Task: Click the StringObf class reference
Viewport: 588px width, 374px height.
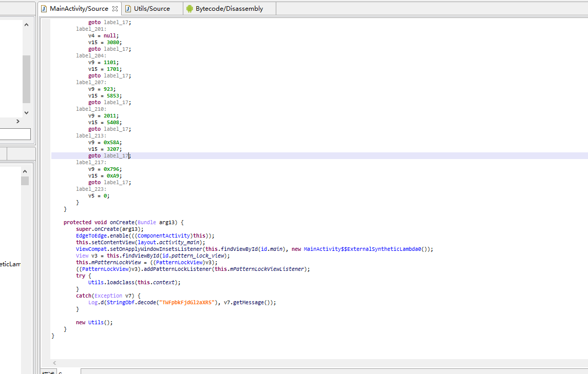Action: click(x=120, y=302)
